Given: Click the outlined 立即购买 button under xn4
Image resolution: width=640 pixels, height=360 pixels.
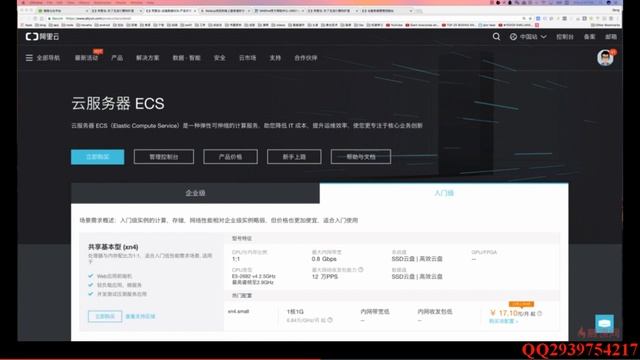Looking at the screenshot, I should click(x=105, y=316).
